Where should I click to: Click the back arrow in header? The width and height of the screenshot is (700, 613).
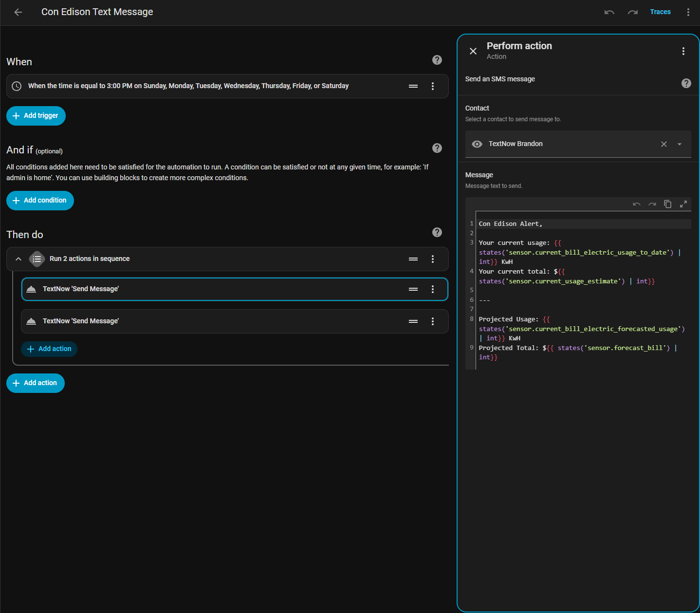click(18, 12)
